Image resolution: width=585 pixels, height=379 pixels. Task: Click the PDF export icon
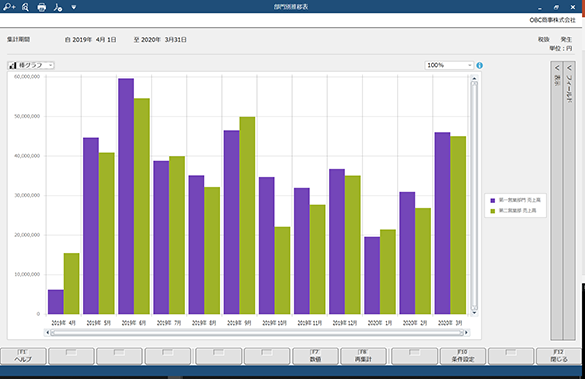(x=58, y=7)
